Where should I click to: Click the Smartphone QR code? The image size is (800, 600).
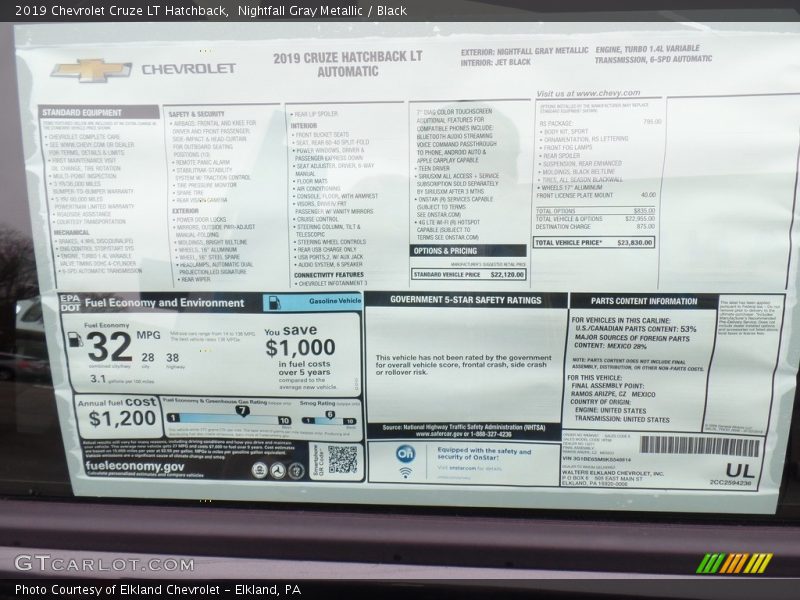342,459
